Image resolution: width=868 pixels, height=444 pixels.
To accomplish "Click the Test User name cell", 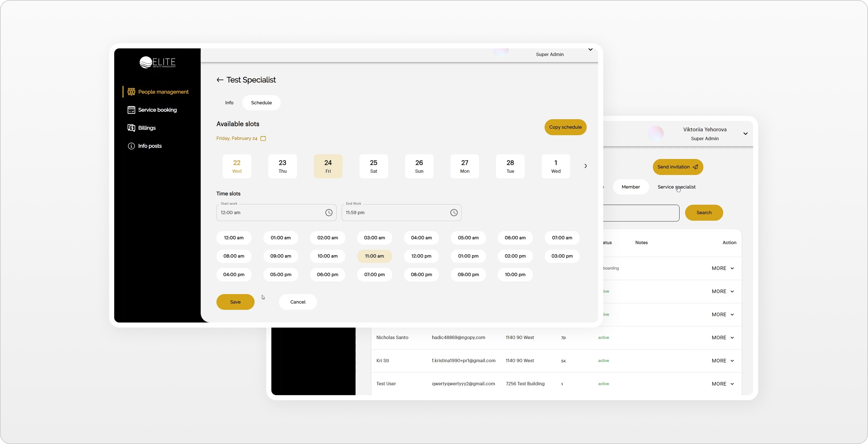I will pyautogui.click(x=386, y=384).
